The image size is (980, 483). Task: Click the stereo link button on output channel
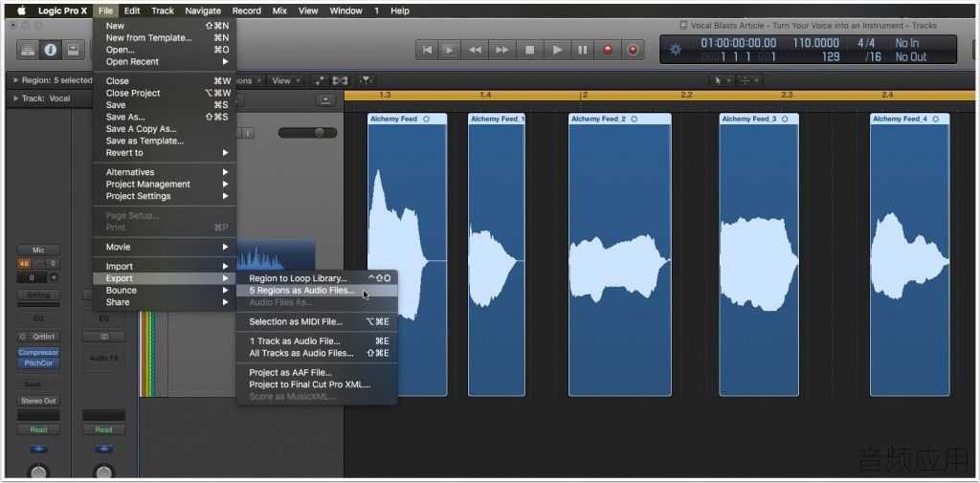103,337
